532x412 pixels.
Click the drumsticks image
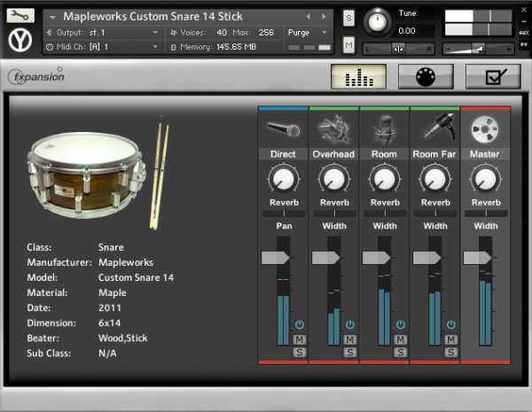tap(160, 176)
